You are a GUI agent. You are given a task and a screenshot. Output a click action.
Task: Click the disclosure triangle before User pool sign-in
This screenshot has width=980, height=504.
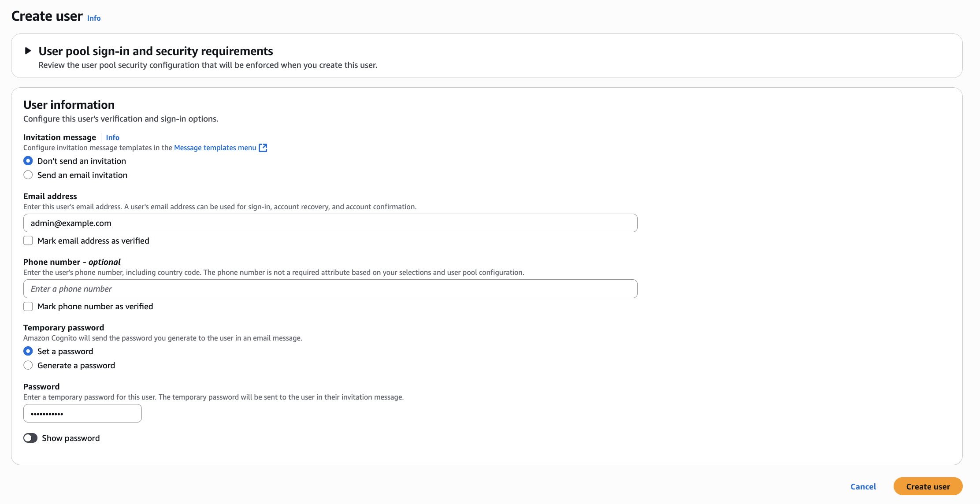(27, 51)
